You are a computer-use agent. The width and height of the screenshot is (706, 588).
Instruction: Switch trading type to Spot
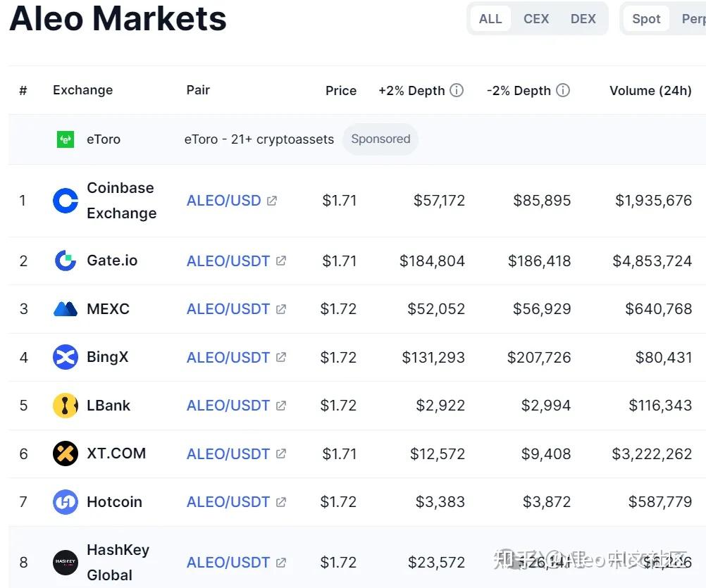coord(645,19)
